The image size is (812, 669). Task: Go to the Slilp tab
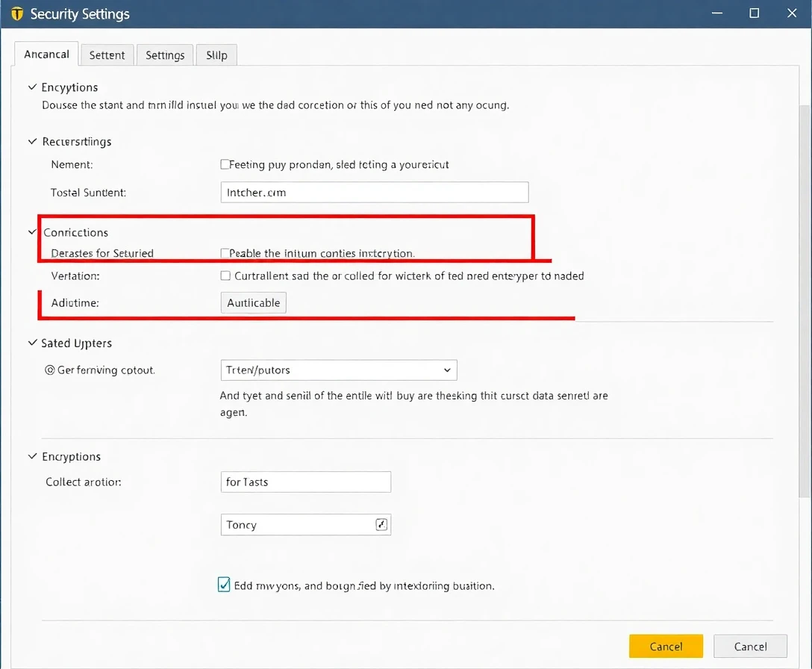coord(216,55)
